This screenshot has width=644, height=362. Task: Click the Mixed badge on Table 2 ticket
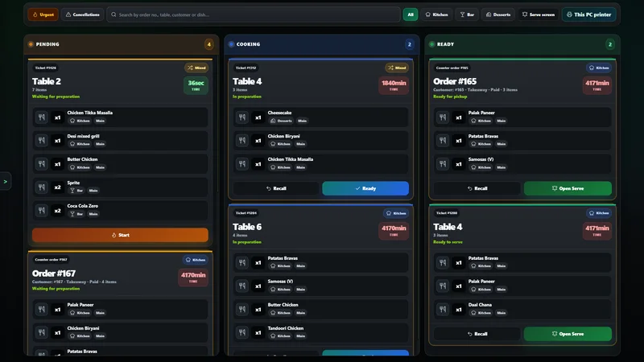[x=196, y=68]
